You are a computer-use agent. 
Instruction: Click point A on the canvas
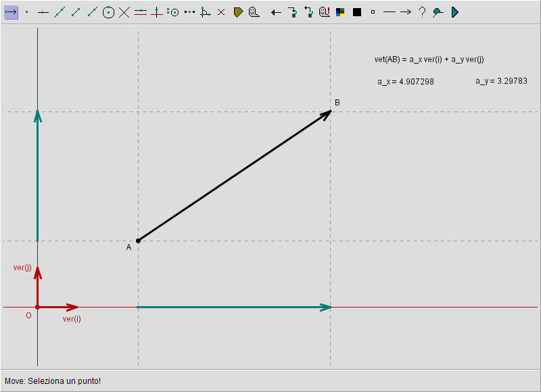click(x=139, y=241)
